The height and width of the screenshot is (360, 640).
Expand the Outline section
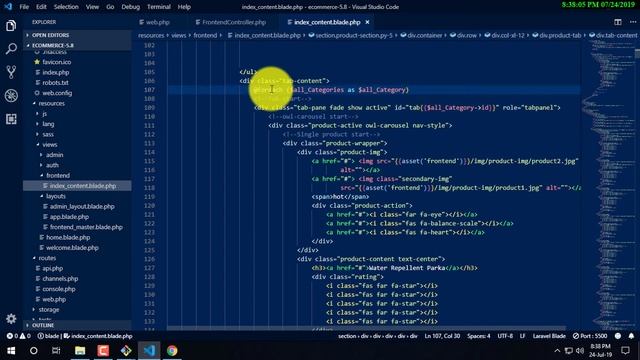[78, 325]
